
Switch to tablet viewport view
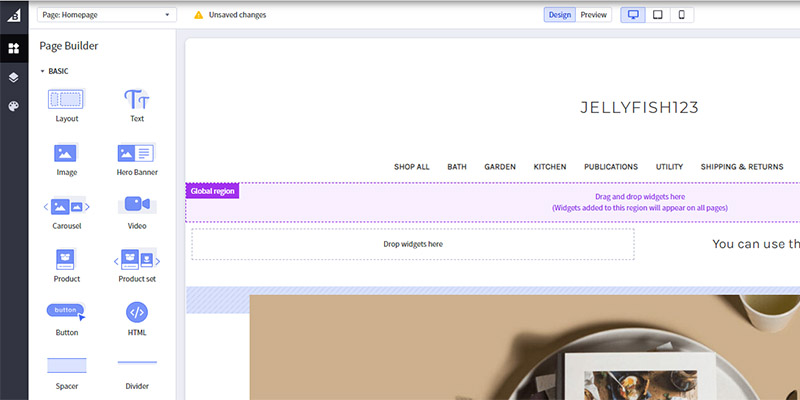pos(658,15)
